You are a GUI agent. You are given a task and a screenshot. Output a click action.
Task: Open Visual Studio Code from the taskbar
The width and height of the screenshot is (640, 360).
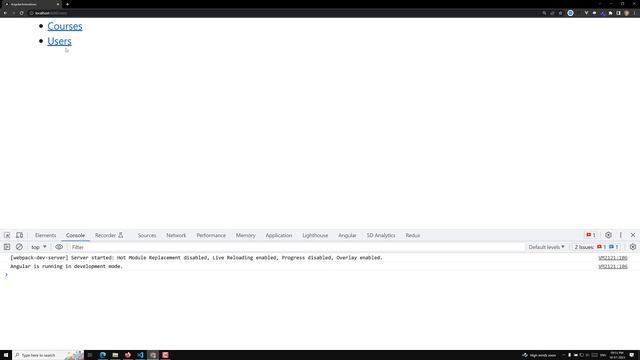coord(140,355)
